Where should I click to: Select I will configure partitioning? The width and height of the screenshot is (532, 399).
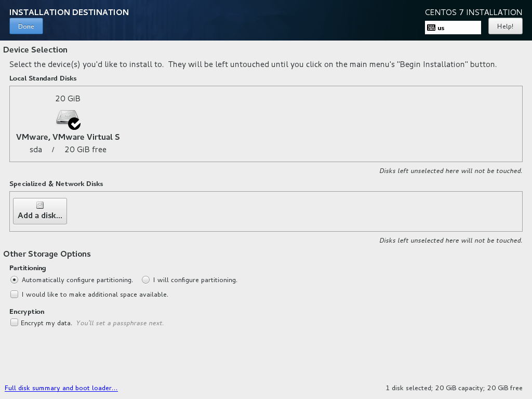coord(146,280)
